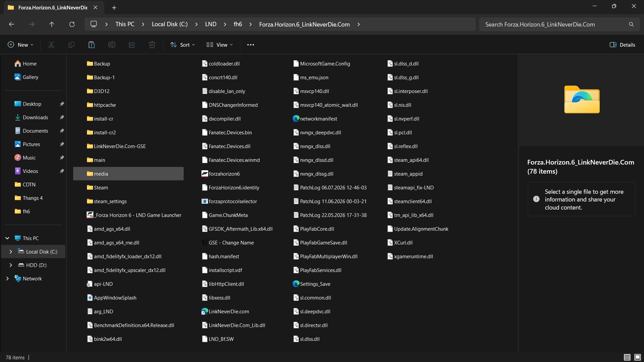Open the View dropdown menu
644x362 pixels.
point(220,45)
